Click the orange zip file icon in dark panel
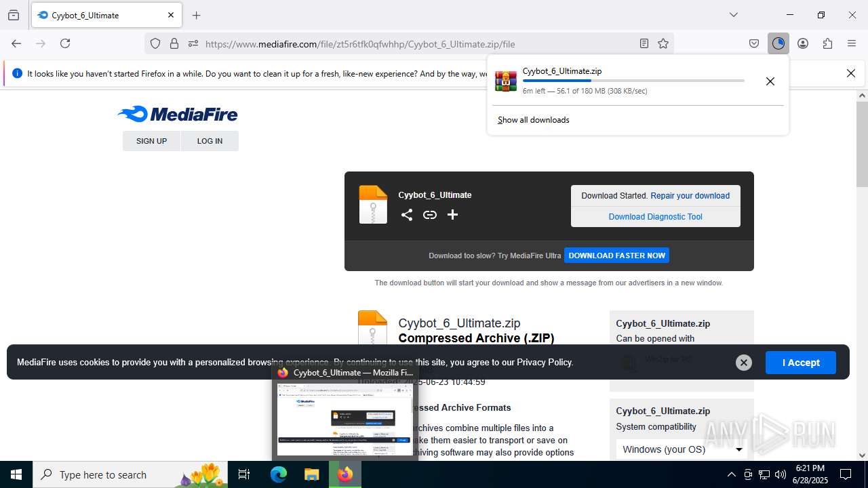Screen dimensions: 868x488 pos(373,205)
